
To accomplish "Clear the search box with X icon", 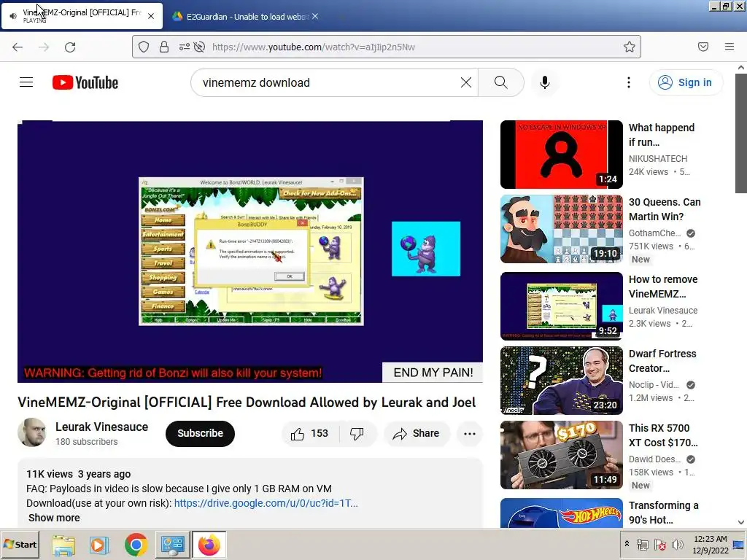I will [x=466, y=82].
